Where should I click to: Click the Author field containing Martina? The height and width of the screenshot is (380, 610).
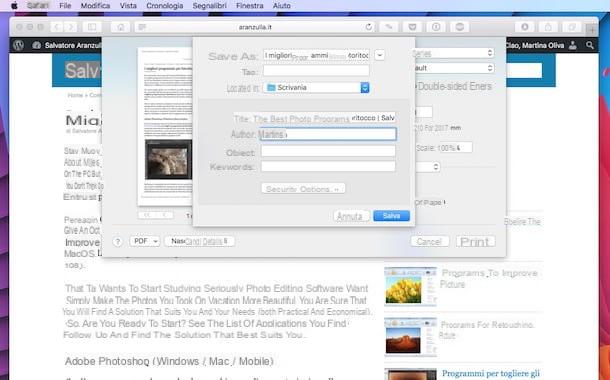point(328,134)
